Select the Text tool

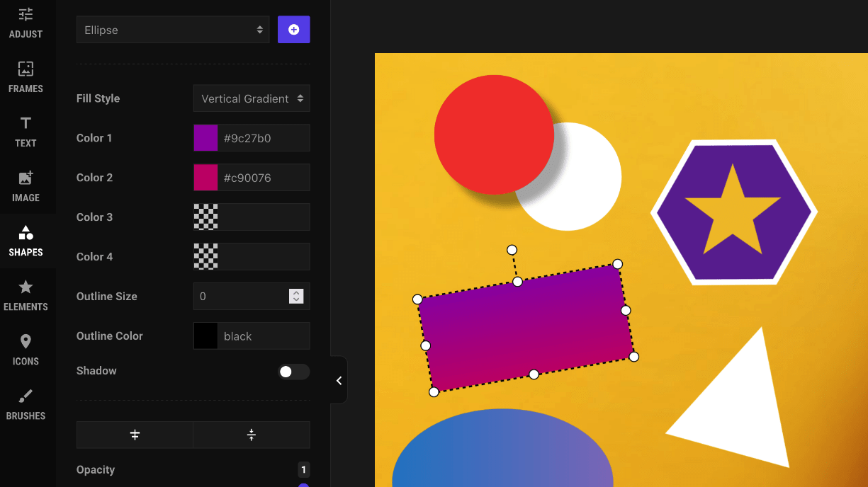coord(26,132)
